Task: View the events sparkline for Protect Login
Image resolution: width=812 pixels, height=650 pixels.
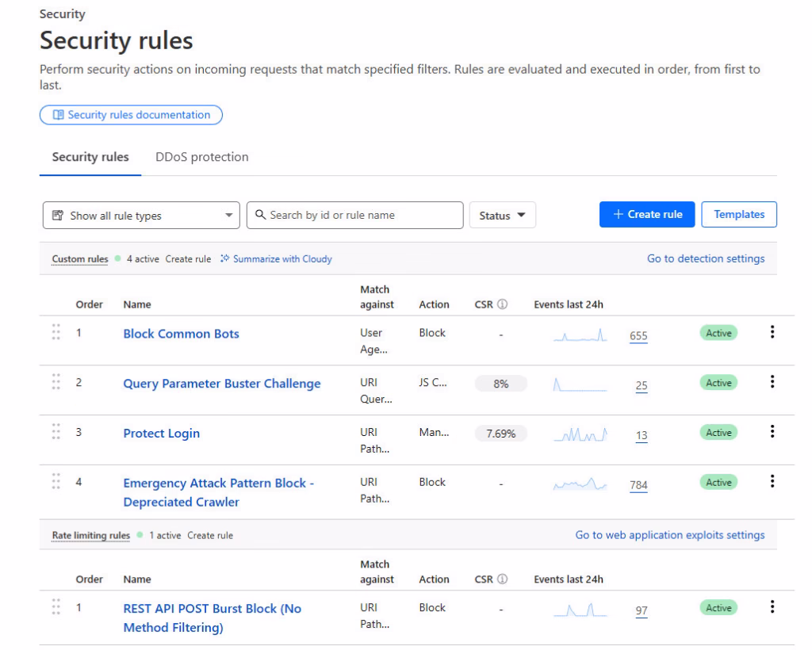Action: pyautogui.click(x=580, y=434)
